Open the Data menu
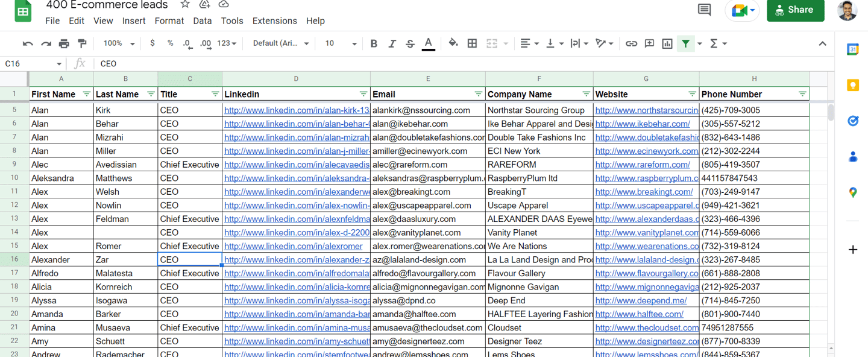868x357 pixels. point(203,21)
